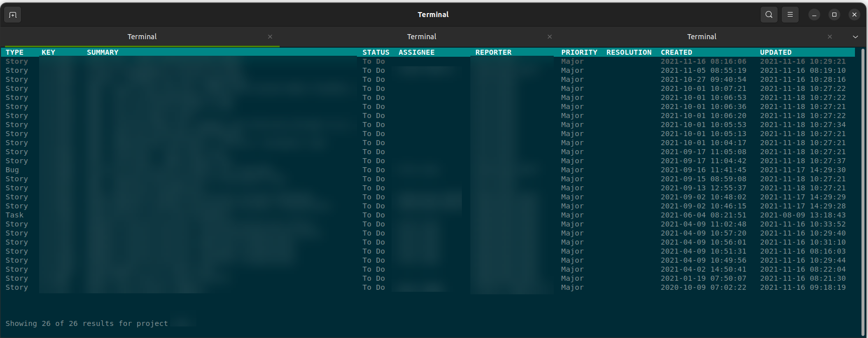The image size is (868, 338).
Task: Close the rightmost Terminal tab
Action: 829,37
